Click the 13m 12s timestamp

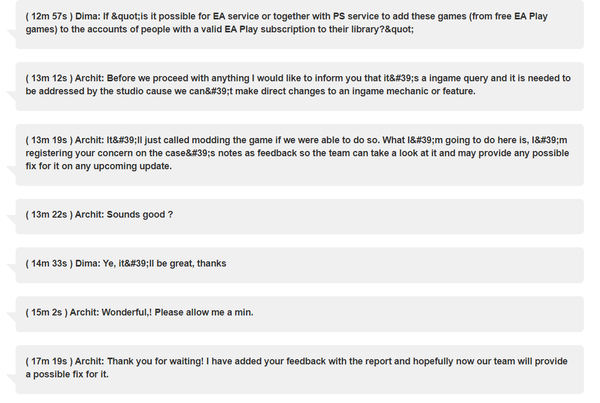pyautogui.click(x=49, y=78)
